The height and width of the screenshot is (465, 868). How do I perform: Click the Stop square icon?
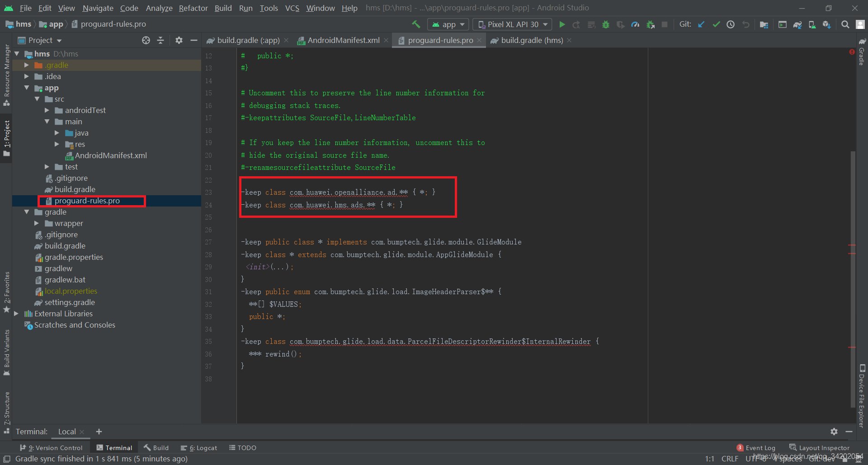[665, 24]
